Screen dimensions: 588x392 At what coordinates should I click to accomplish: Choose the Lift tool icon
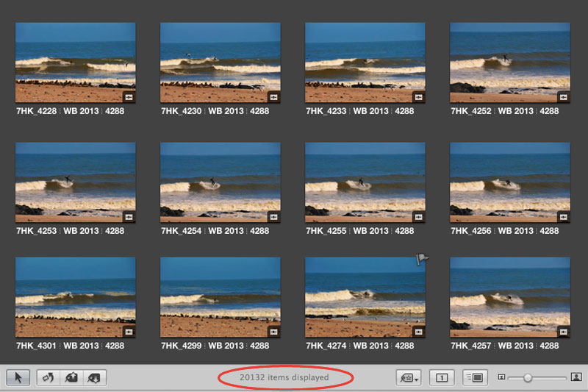(x=73, y=377)
